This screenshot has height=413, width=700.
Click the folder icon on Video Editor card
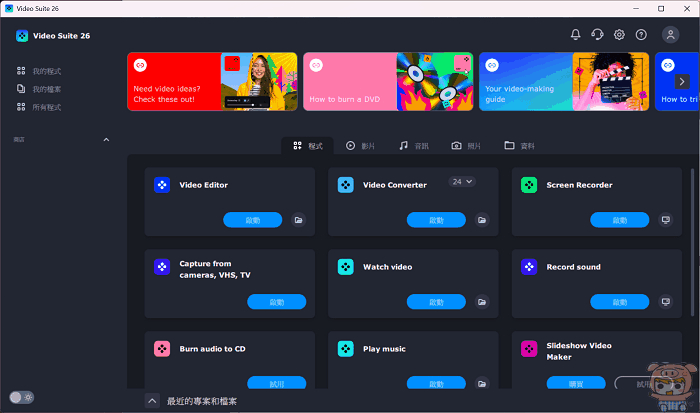298,220
